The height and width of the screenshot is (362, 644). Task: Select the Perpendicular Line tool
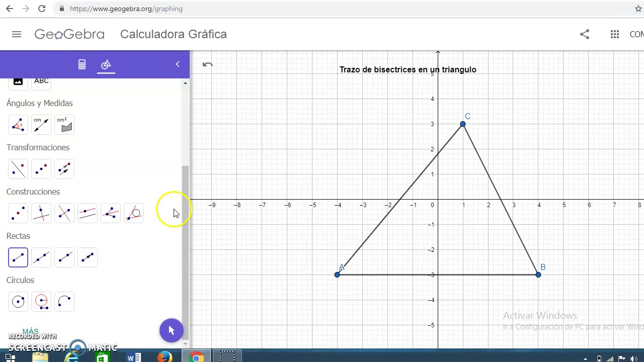coord(41,213)
